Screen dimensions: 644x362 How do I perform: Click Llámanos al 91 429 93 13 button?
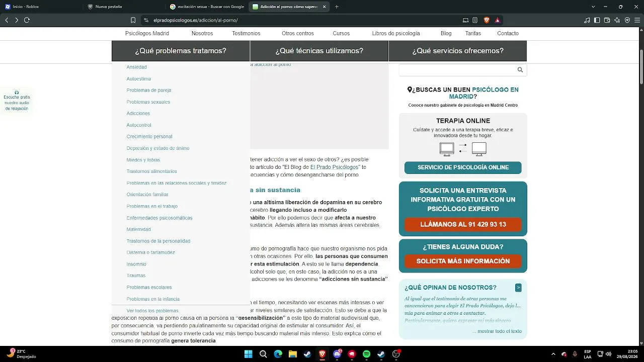[x=463, y=224]
